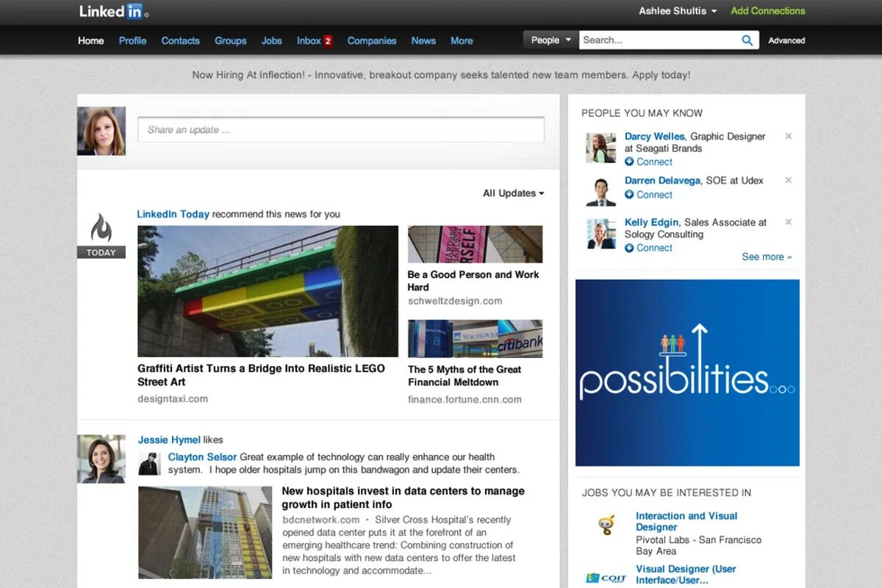Open the Jobs menu

pyautogui.click(x=271, y=40)
